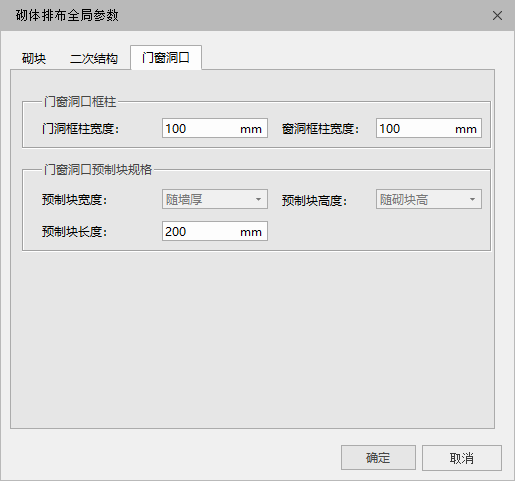The height and width of the screenshot is (481, 515).
Task: Click the 门窗洞口框柱 group heading
Action: 80,102
